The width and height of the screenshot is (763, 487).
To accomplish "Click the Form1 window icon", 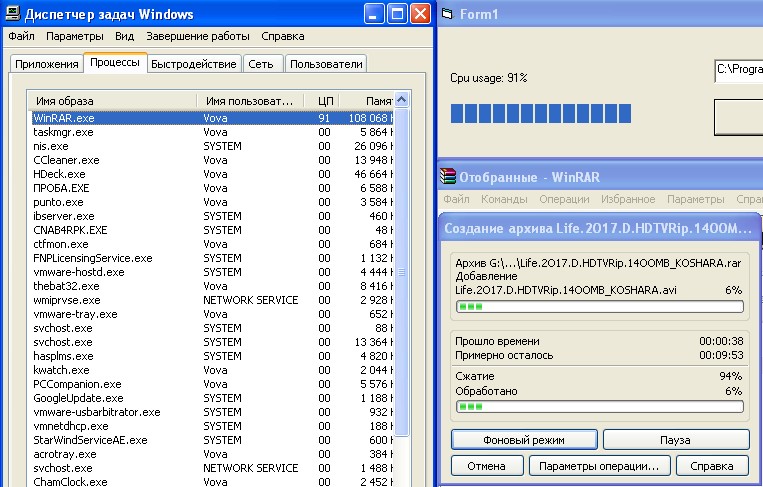I will [x=447, y=14].
